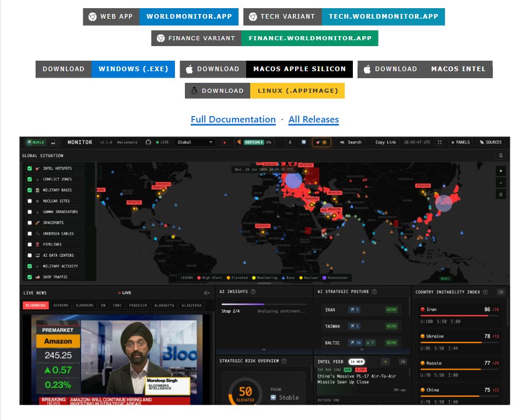Image resolution: width=529 pixels, height=420 pixels.
Task: Zoom in the map with plus icon
Action: click(x=500, y=171)
